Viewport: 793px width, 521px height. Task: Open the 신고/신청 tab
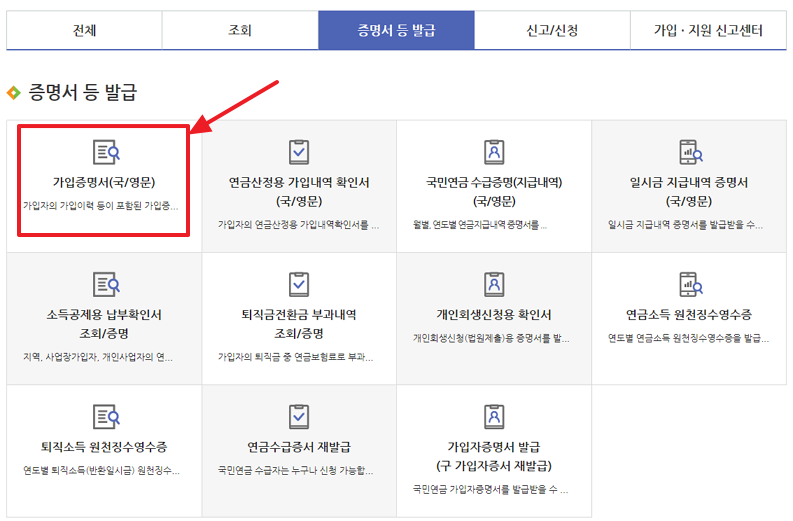point(552,30)
